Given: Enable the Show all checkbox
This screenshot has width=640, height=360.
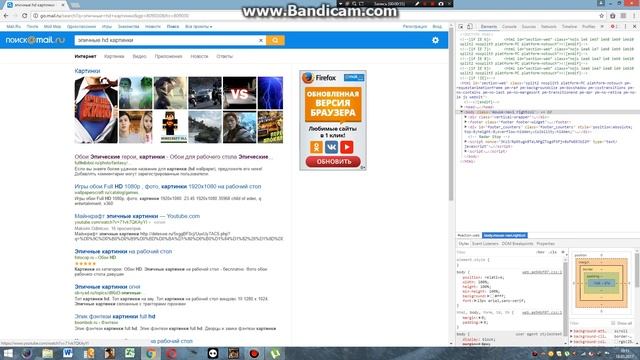Looking at the screenshot, I should 613,323.
